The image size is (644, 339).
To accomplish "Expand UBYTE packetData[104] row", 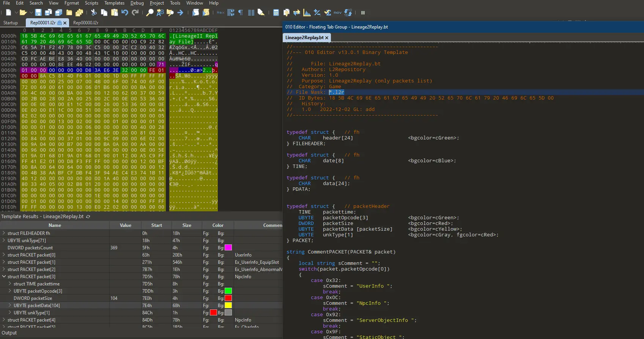I will click(10, 306).
